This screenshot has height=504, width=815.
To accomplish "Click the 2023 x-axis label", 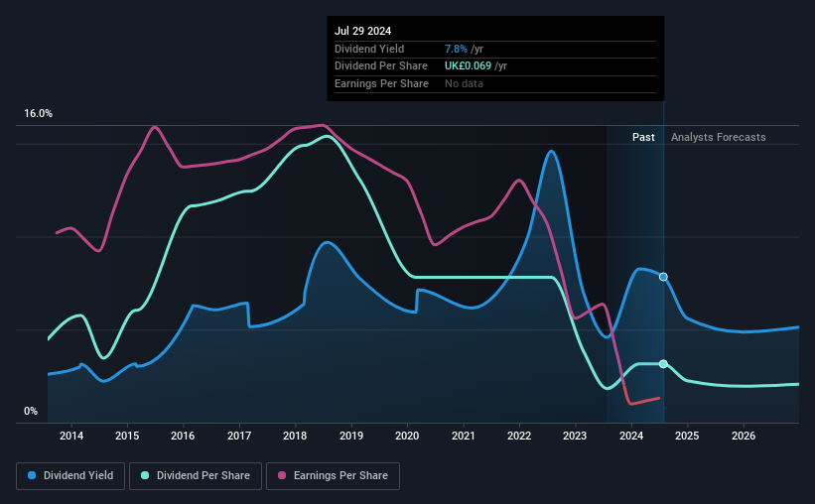I will [x=575, y=436].
